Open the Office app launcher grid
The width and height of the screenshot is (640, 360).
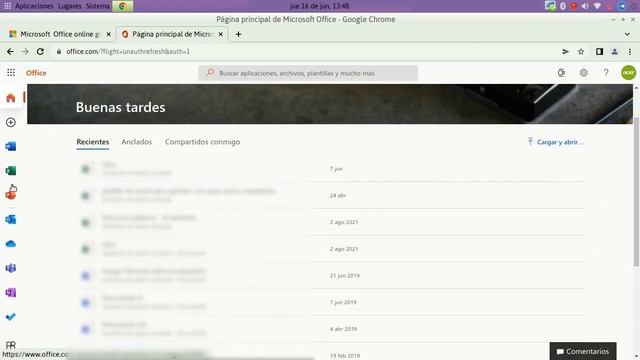click(x=11, y=73)
